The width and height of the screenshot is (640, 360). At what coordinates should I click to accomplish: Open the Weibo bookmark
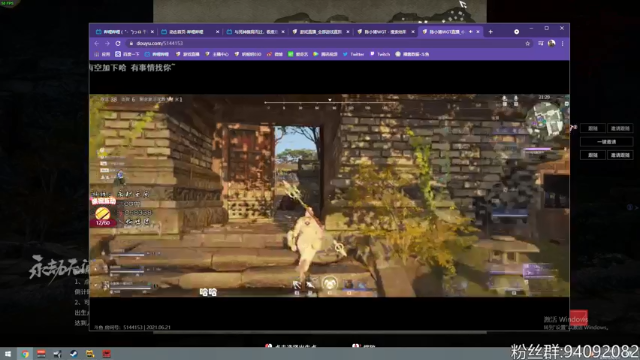click(274, 54)
